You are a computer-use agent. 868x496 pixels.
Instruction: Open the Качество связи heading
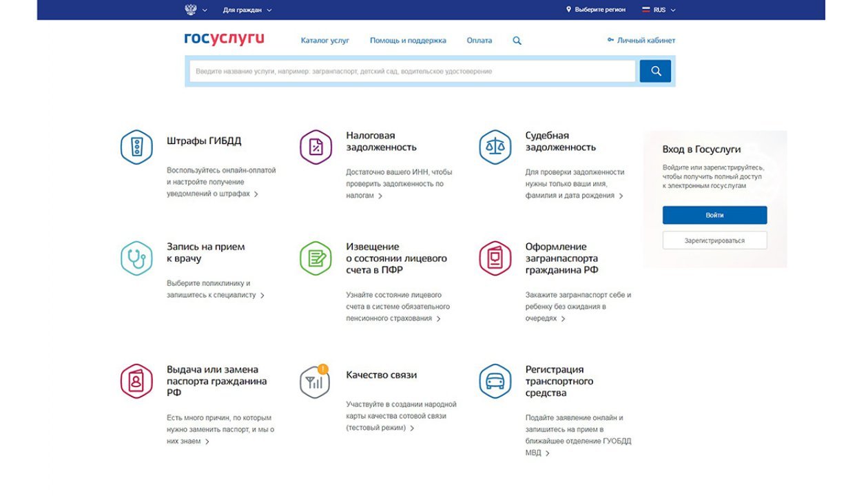pos(381,375)
